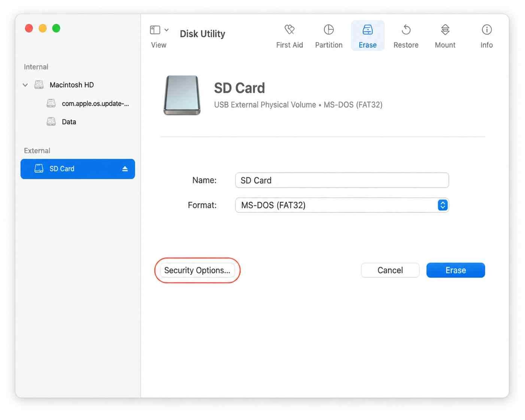Click the 'Name:' label
The width and height of the screenshot is (525, 420).
click(204, 180)
